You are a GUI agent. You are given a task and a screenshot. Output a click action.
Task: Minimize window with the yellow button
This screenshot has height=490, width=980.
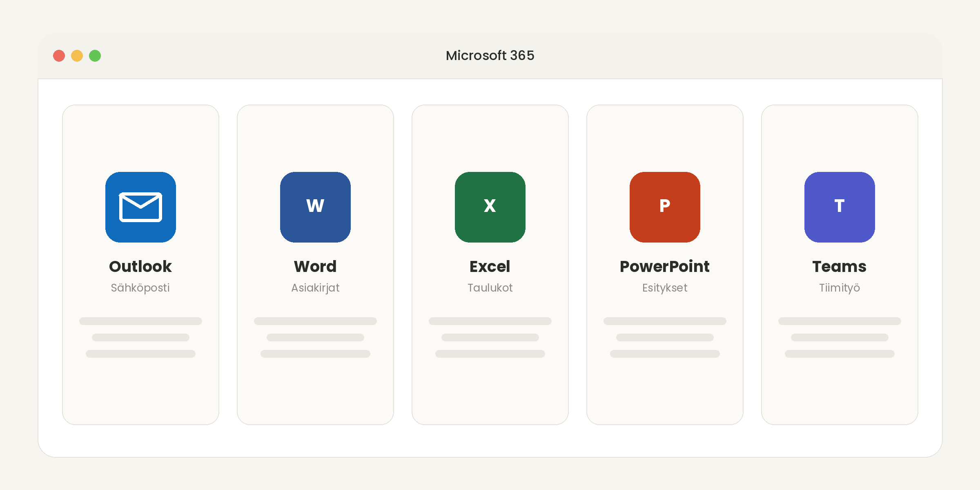pos(77,56)
